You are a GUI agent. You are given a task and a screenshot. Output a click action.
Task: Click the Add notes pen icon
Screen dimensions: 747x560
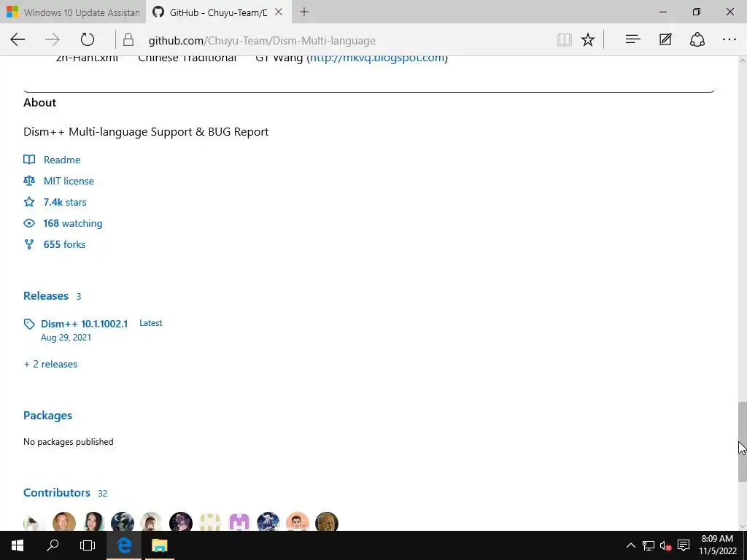coord(665,39)
